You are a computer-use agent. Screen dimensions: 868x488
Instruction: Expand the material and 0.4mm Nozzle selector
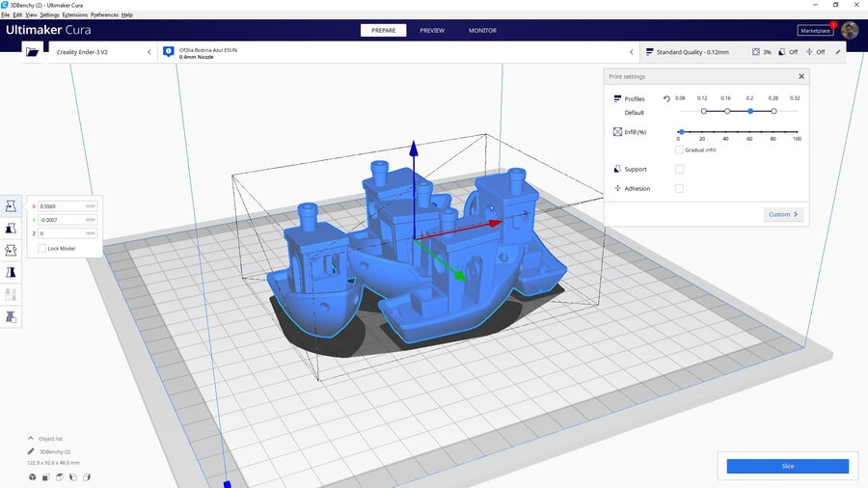tap(398, 52)
